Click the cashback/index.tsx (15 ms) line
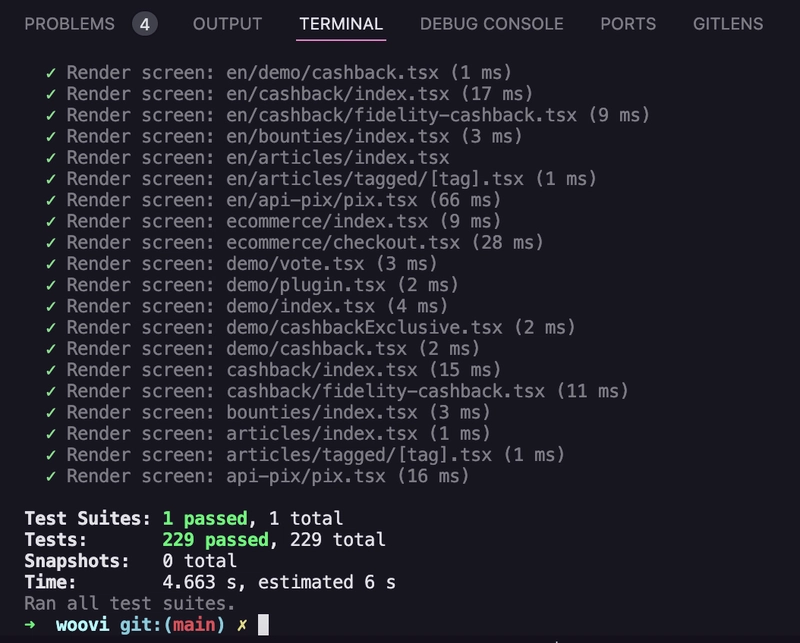Image resolution: width=800 pixels, height=643 pixels. pos(273,370)
